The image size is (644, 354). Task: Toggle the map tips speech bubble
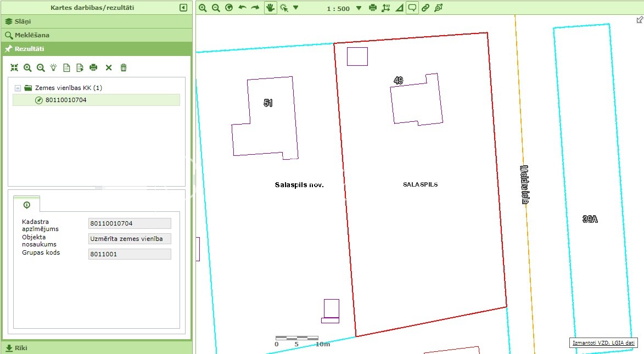pos(412,8)
